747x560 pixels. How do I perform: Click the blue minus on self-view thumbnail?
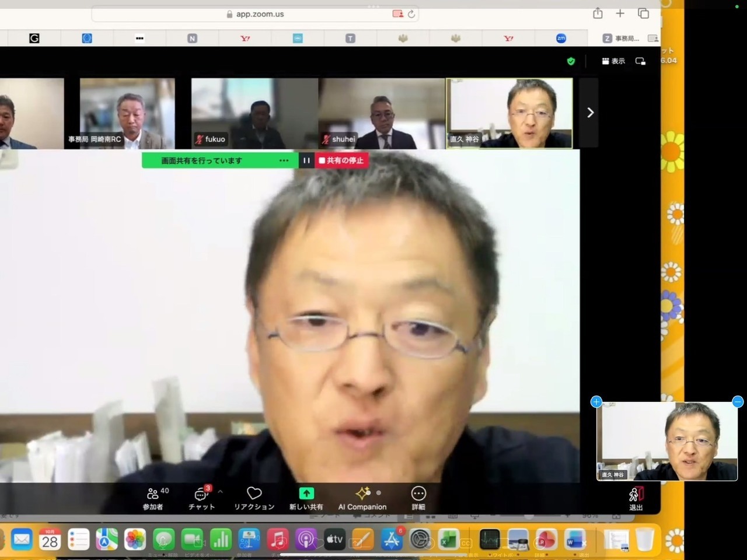738,401
